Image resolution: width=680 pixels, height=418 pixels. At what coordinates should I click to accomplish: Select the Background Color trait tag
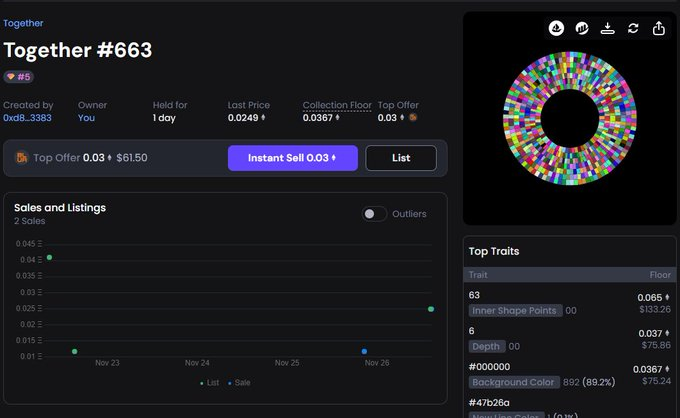[x=513, y=382]
